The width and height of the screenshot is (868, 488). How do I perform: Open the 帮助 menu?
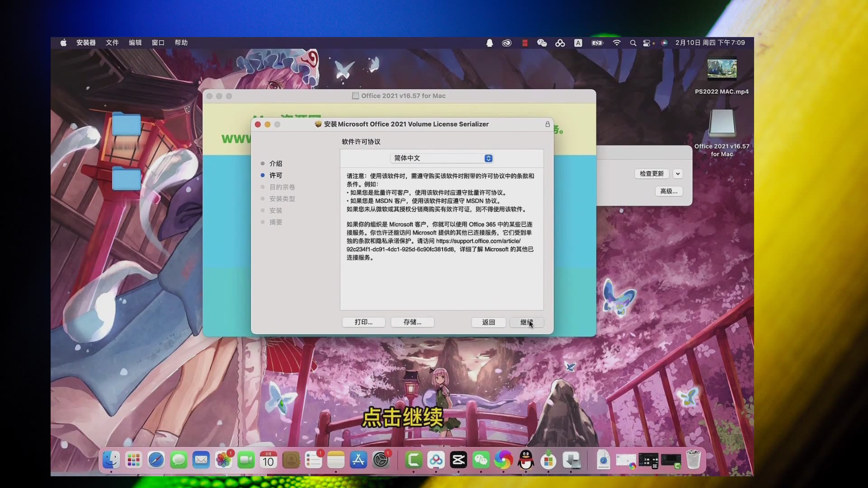(181, 42)
